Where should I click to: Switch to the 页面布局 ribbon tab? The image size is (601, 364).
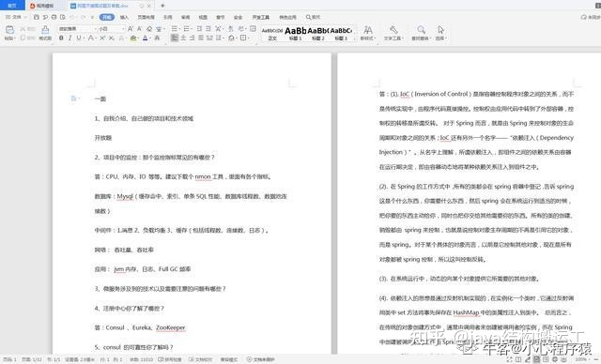pyautogui.click(x=146, y=17)
